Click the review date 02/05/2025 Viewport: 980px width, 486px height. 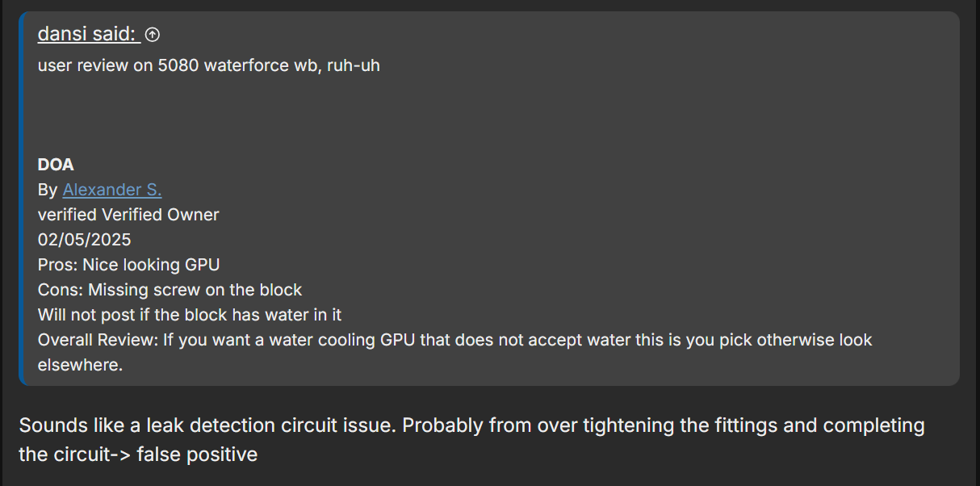click(84, 240)
